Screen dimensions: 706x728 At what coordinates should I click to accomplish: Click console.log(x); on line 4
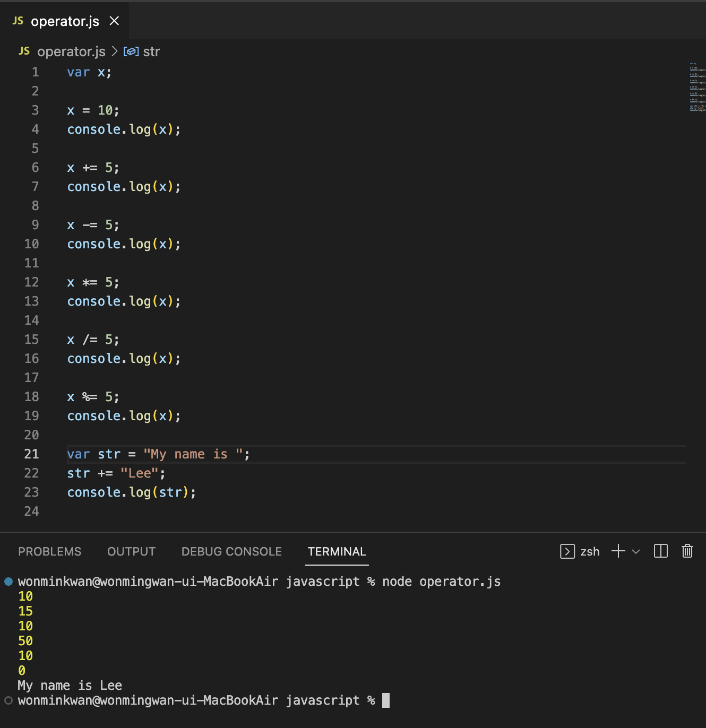124,129
